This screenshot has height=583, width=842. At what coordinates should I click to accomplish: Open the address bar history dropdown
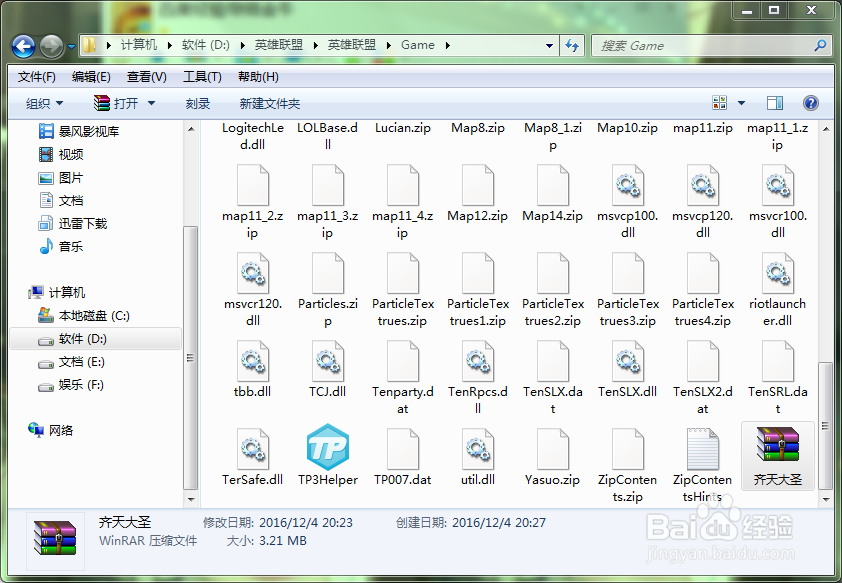point(549,46)
